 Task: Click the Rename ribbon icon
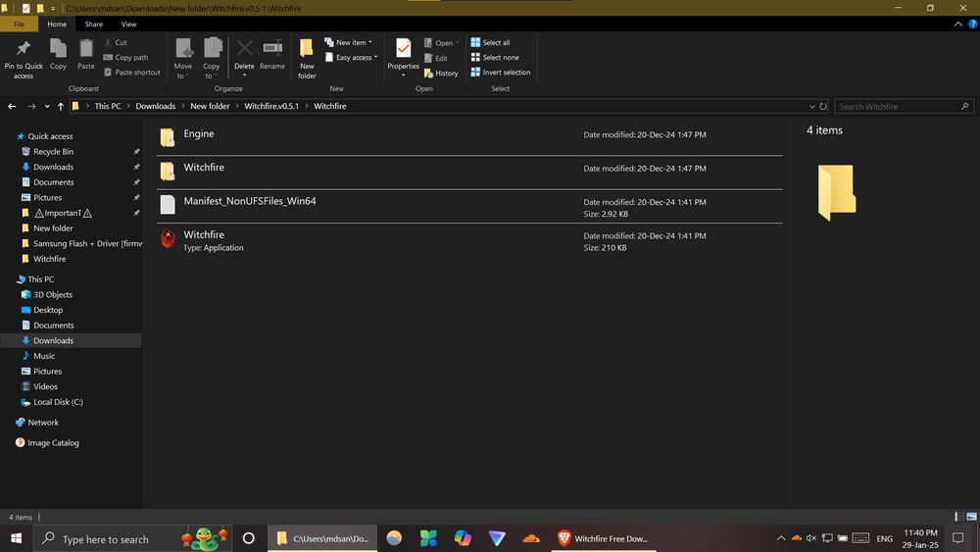[272, 48]
